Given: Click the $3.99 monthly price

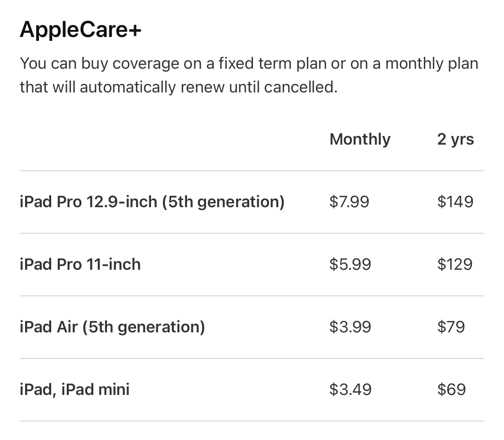Looking at the screenshot, I should tap(350, 327).
